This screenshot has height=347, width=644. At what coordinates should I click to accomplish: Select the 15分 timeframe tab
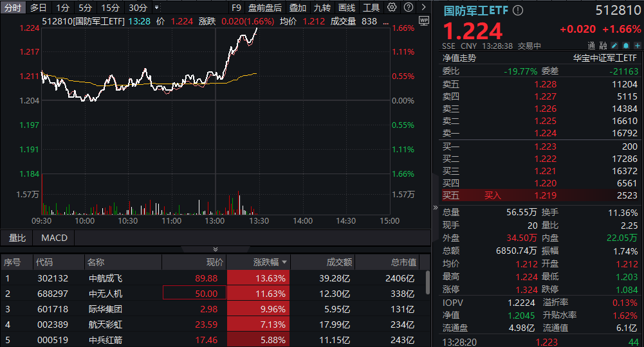(110, 8)
